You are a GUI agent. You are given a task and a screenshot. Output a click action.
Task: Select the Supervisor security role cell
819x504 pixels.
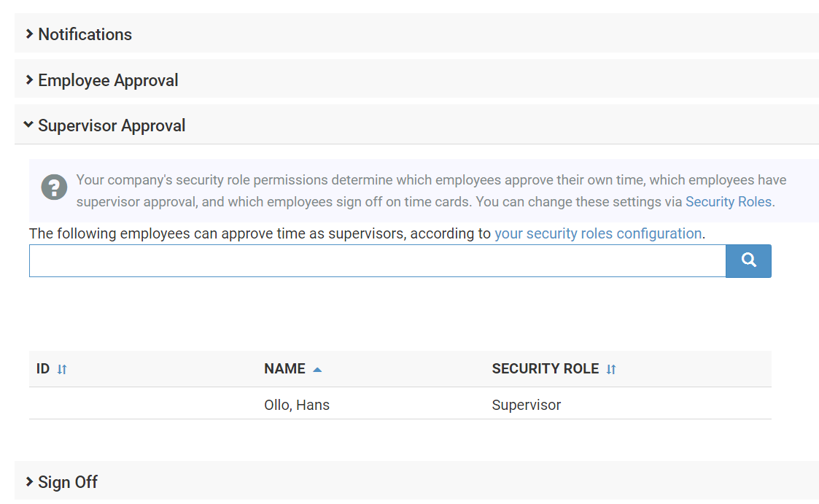pyautogui.click(x=526, y=406)
